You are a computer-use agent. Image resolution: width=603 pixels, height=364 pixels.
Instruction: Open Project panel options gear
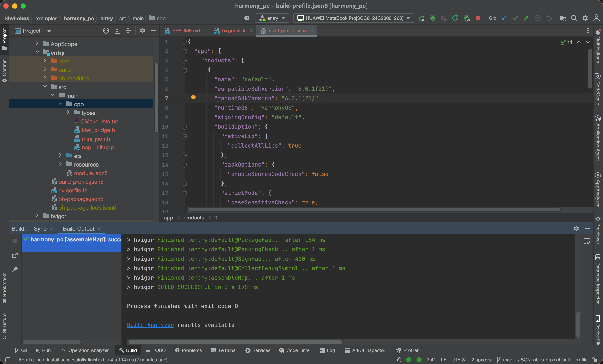[142, 31]
